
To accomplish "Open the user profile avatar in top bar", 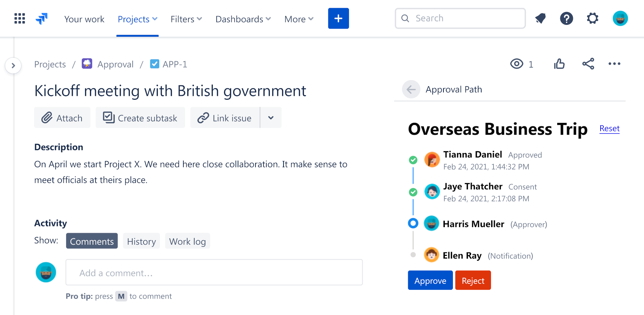I will pyautogui.click(x=620, y=19).
